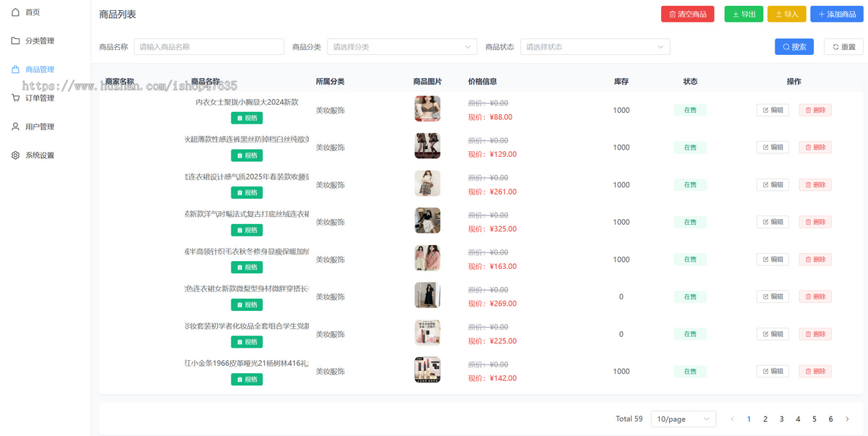
Task: Click the 重置 reset button
Action: coord(843,47)
